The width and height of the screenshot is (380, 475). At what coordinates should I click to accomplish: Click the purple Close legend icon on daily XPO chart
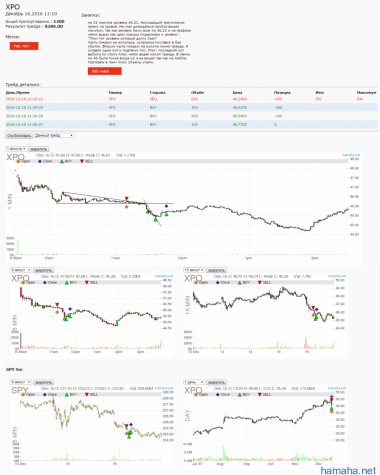pyautogui.click(x=218, y=394)
